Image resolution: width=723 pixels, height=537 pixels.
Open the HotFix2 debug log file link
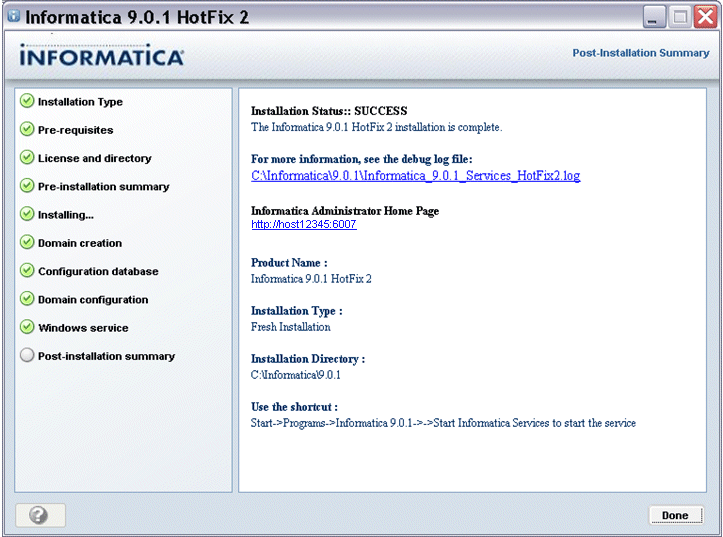pyautogui.click(x=415, y=176)
